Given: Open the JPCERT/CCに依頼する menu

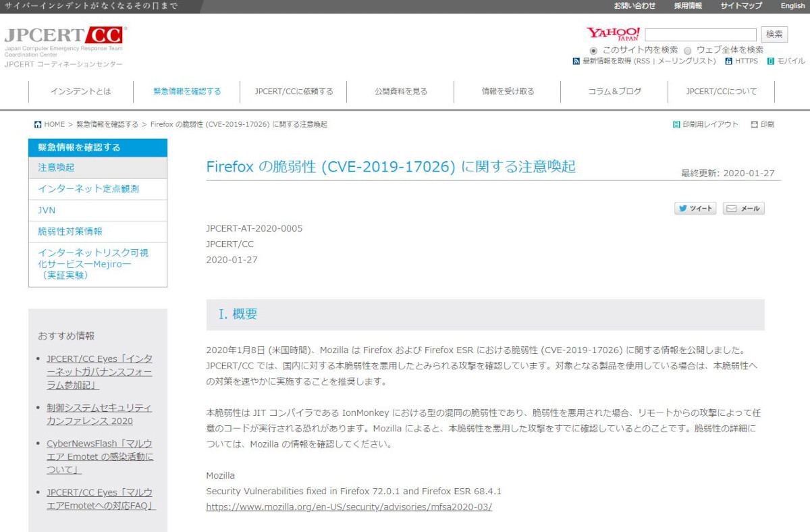Looking at the screenshot, I should [x=294, y=91].
